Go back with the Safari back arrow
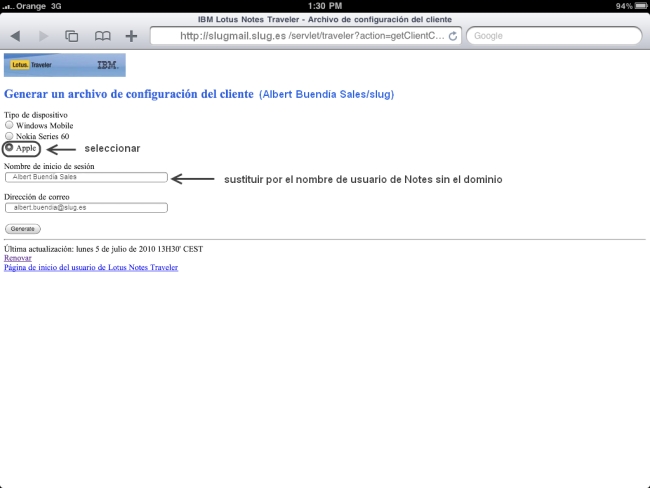This screenshot has height=488, width=650. click(x=16, y=36)
